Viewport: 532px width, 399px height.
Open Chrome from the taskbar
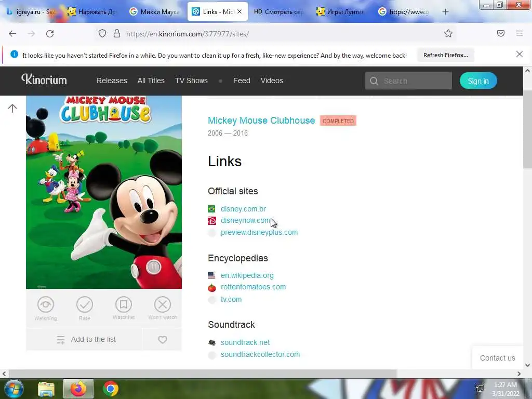coord(110,389)
